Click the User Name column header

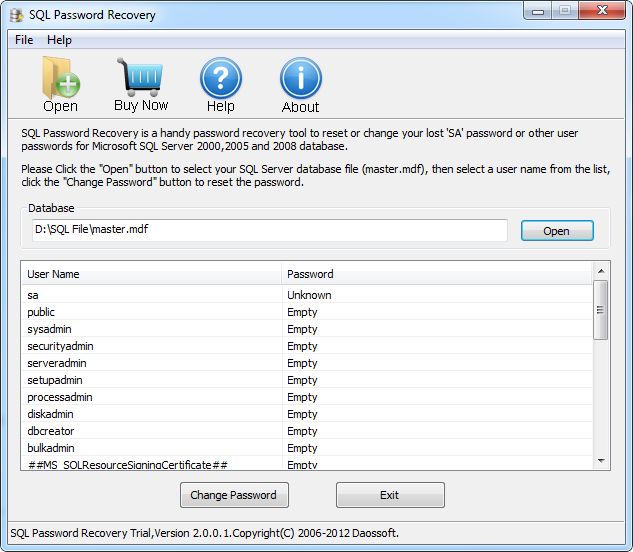pyautogui.click(x=150, y=274)
